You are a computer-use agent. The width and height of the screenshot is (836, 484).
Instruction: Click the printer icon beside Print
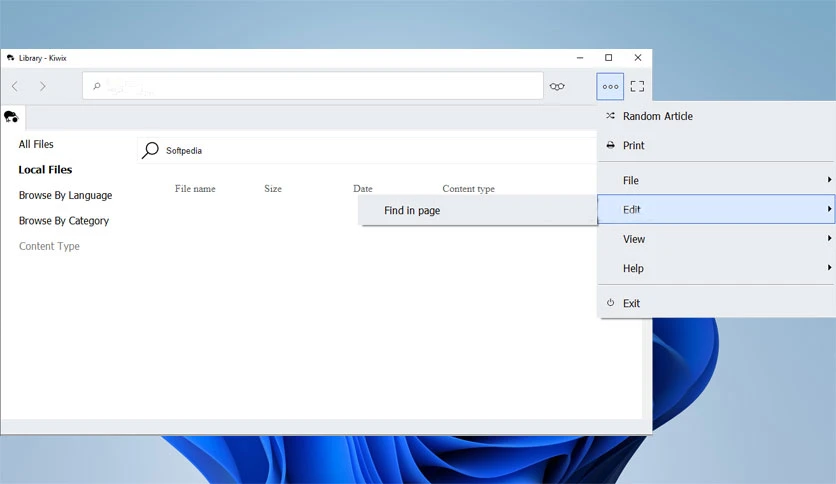[x=610, y=145]
